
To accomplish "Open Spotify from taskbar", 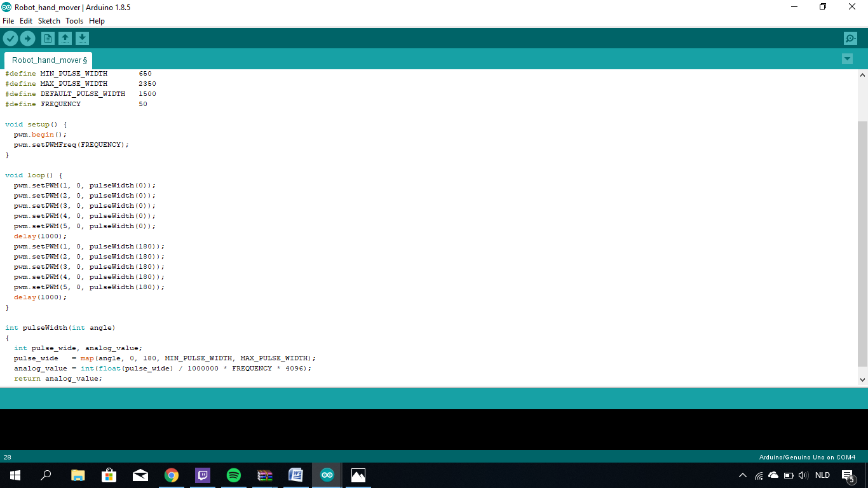I will pos(233,475).
